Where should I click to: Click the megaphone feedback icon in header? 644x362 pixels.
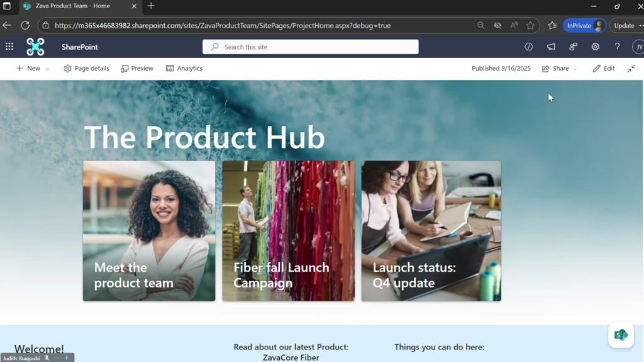click(551, 47)
